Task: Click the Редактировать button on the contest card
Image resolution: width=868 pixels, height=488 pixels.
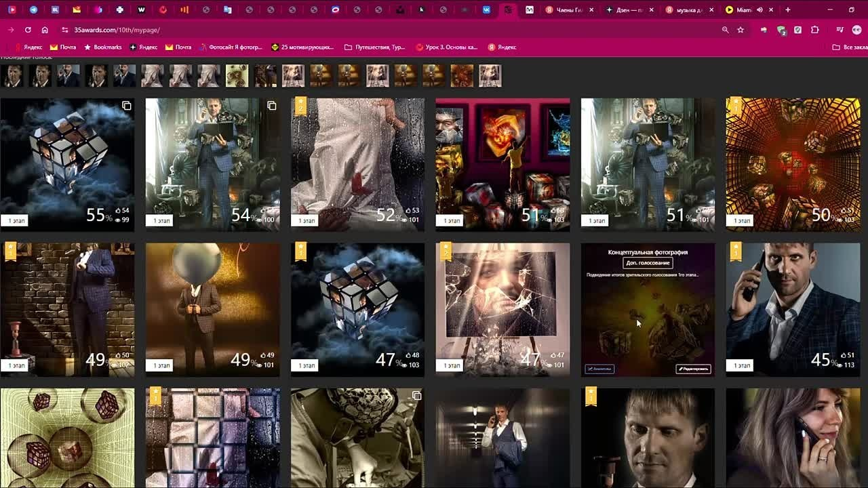Action: pos(692,369)
